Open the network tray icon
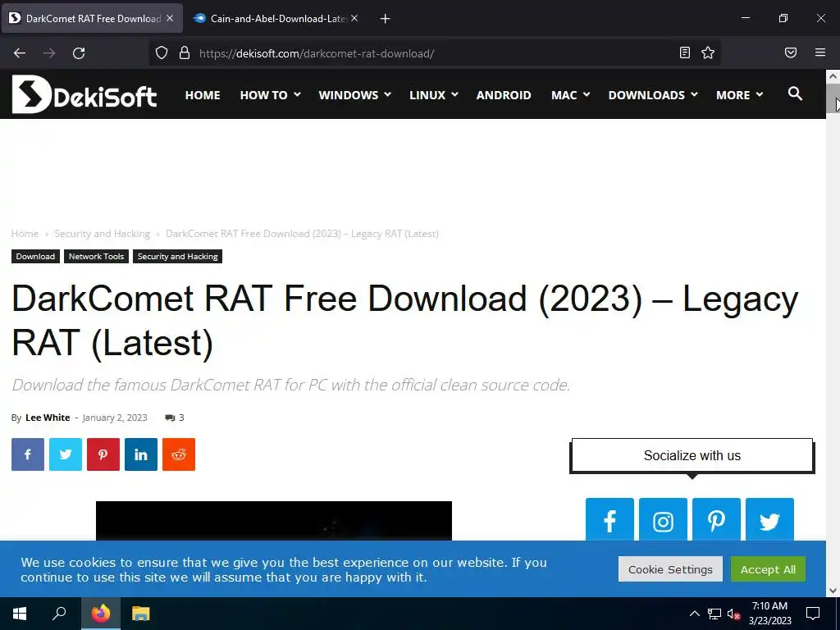This screenshot has height=630, width=840. [714, 614]
